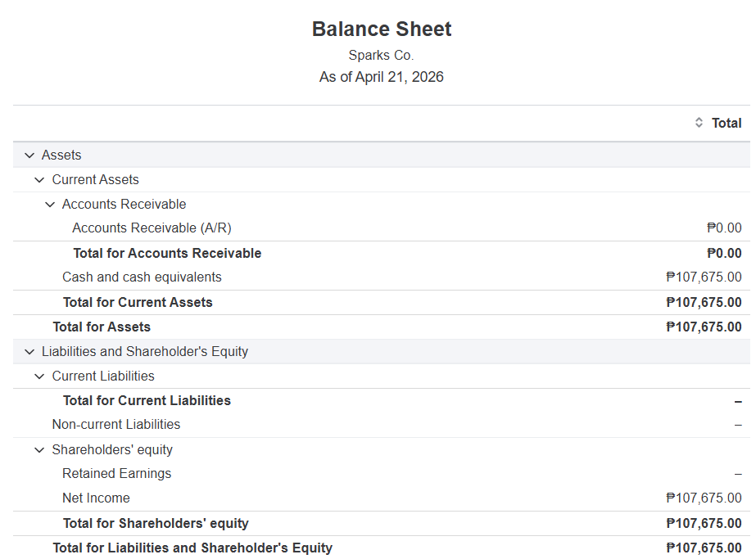
Task: Click the Retained Earnings dash value
Action: (x=738, y=475)
